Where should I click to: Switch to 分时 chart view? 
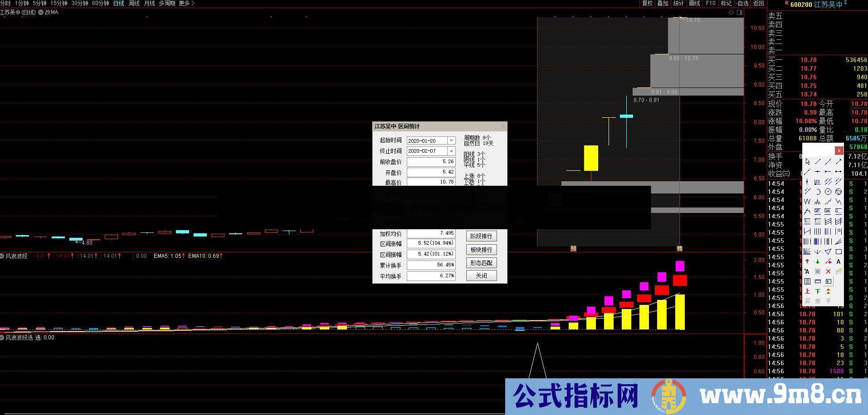(5, 3)
